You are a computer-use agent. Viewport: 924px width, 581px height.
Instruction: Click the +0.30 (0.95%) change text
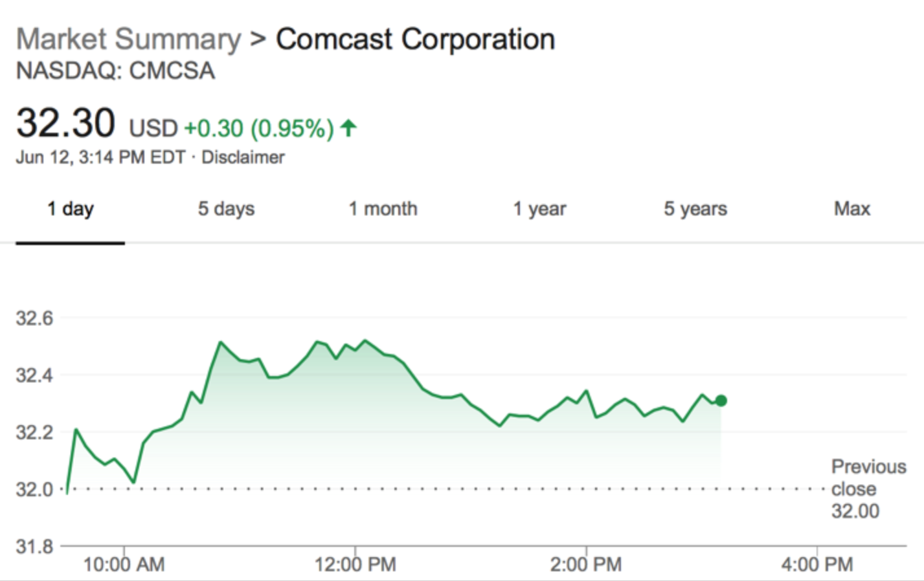(x=259, y=128)
